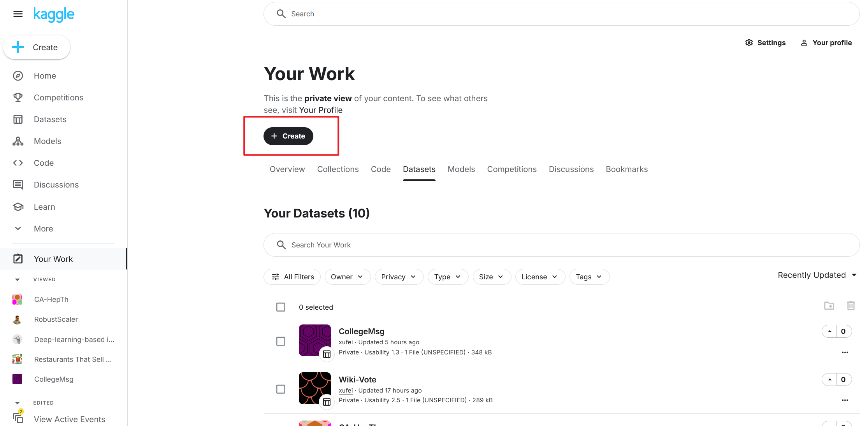This screenshot has width=868, height=426.
Task: Open the hamburger navigation menu
Action: [x=18, y=14]
